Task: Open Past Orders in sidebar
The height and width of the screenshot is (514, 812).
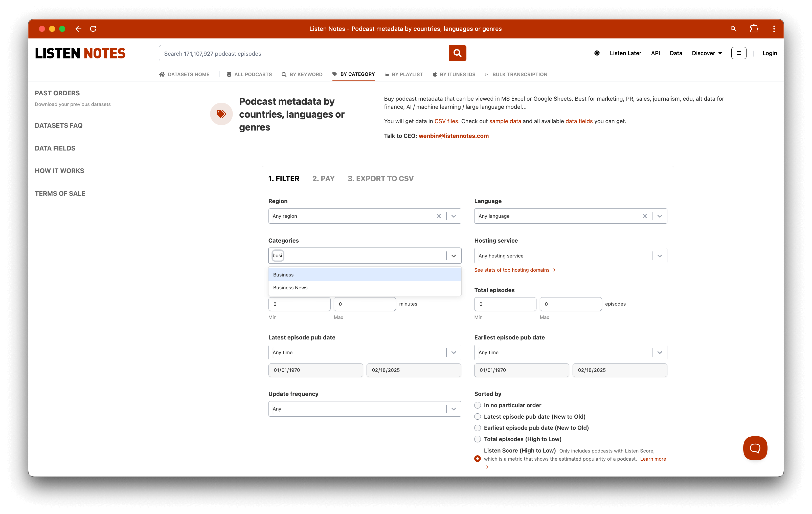Action: click(x=57, y=93)
